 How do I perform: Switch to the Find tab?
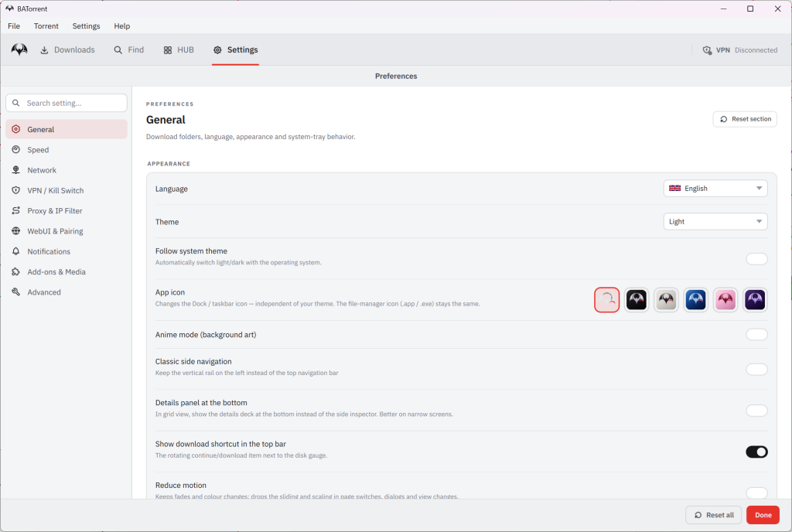pyautogui.click(x=129, y=50)
